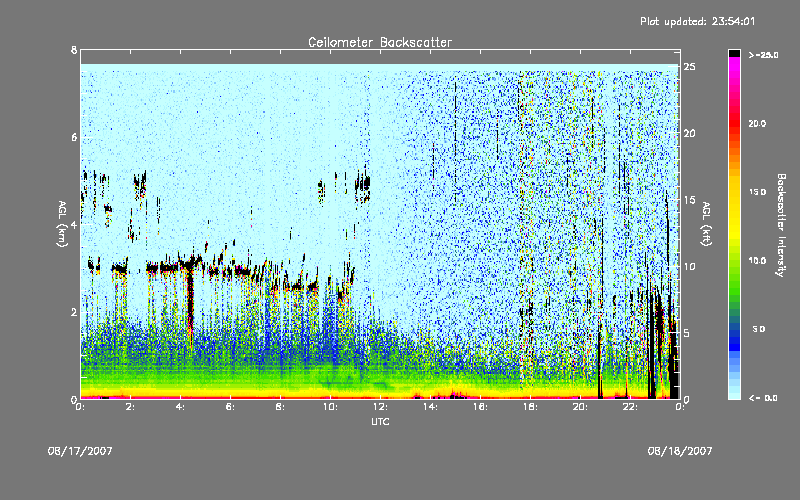800x500 pixels.
Task: Click the "20.0" colorbar tick label
Action: tap(757, 123)
